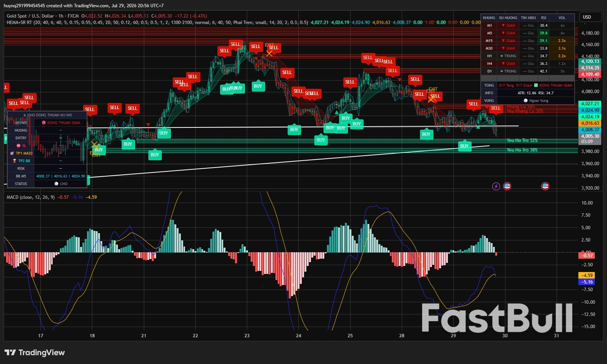The height and width of the screenshot is (364, 607).
Task: Click the red down arrow in the M1 row
Action: click(503, 26)
